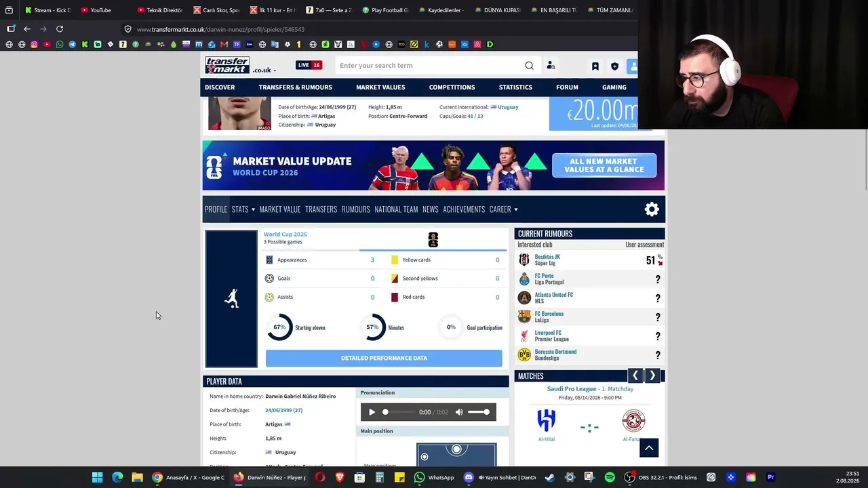
Task: Click the FC Barcelona crest
Action: (524, 317)
